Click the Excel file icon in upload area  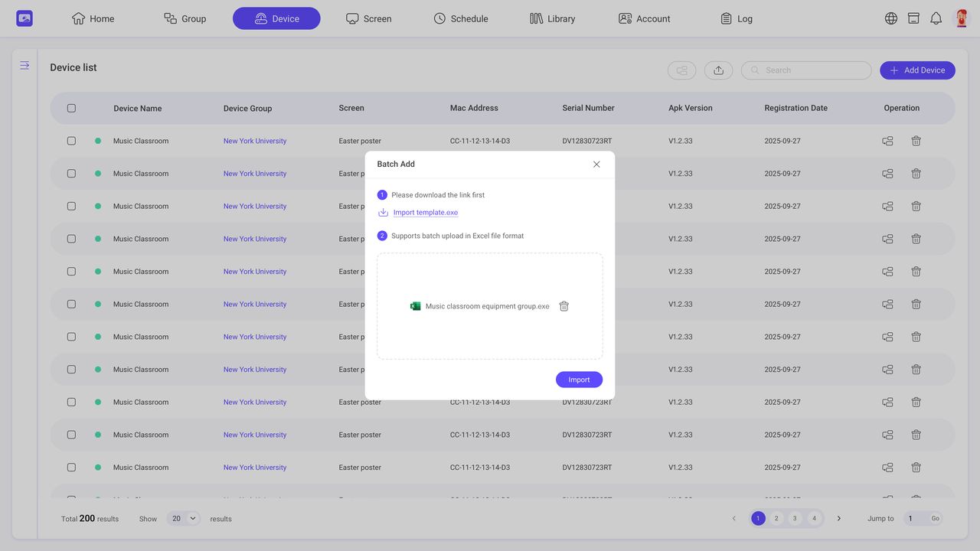(x=415, y=306)
